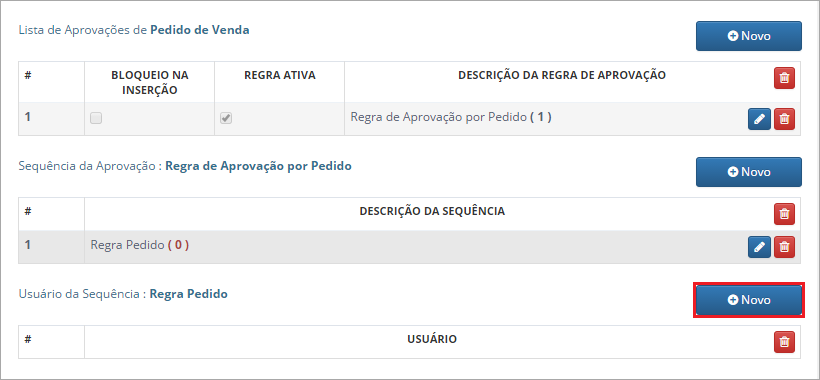This screenshot has height=380, width=820.
Task: Toggle the Regra Ativa checkbox
Action: (226, 119)
